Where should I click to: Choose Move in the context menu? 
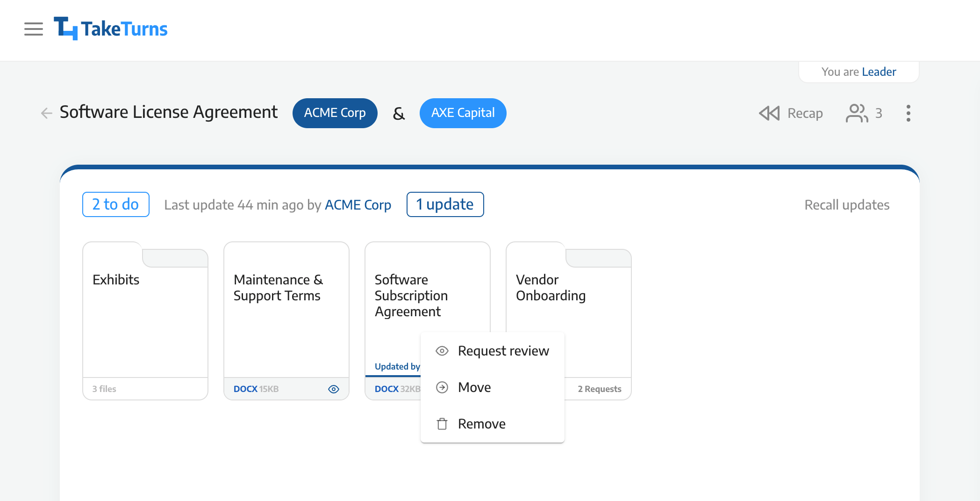(x=493, y=387)
